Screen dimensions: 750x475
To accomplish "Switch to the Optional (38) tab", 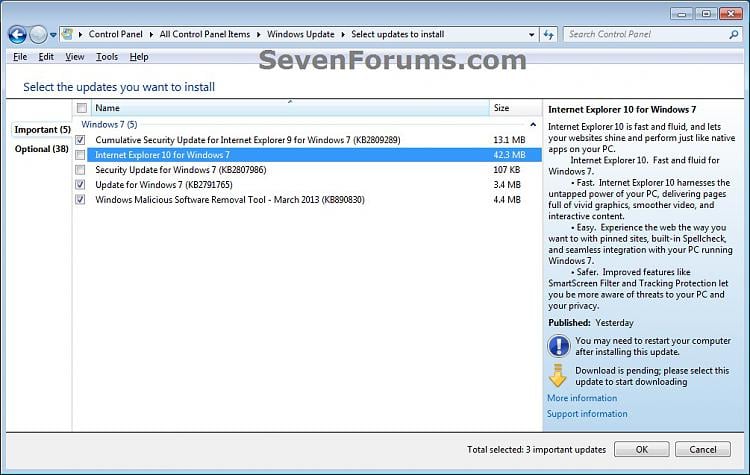I will point(42,149).
